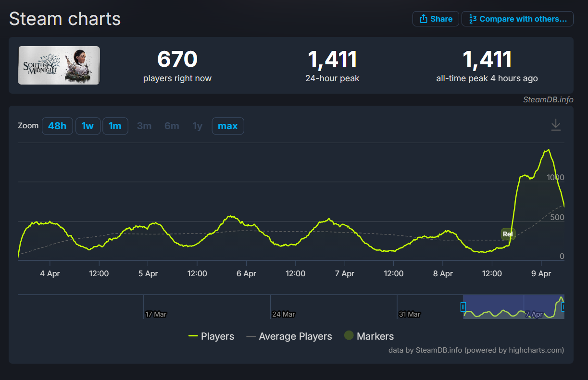
Task: Click the 4 Apr axis label
Action: point(50,273)
